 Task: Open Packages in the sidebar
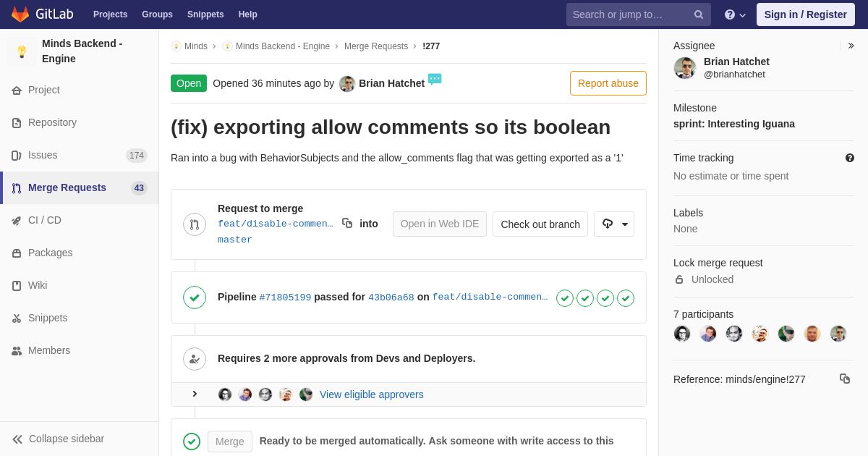pos(80,253)
